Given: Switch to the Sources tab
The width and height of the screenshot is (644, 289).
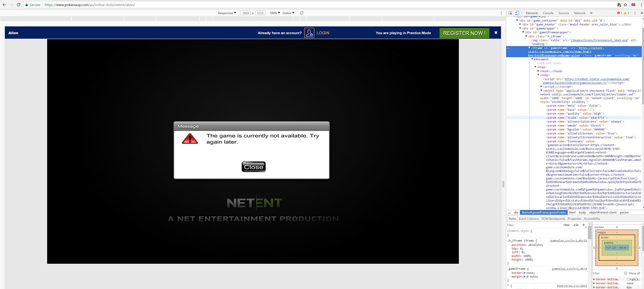Looking at the screenshot, I should 563,13.
